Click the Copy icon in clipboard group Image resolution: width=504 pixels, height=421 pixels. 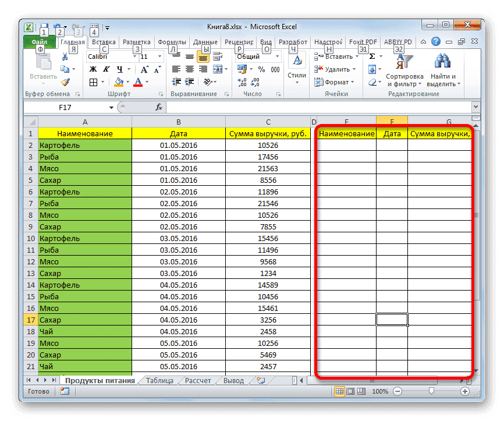click(x=65, y=68)
